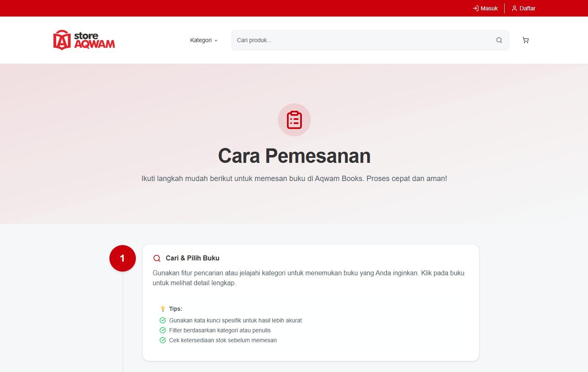The image size is (588, 372).
Task: Click the light bulb Tips icon
Action: click(163, 309)
